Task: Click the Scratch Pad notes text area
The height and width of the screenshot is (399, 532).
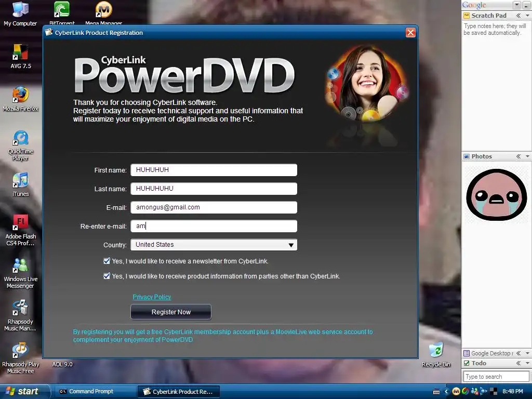Action: tap(496, 85)
